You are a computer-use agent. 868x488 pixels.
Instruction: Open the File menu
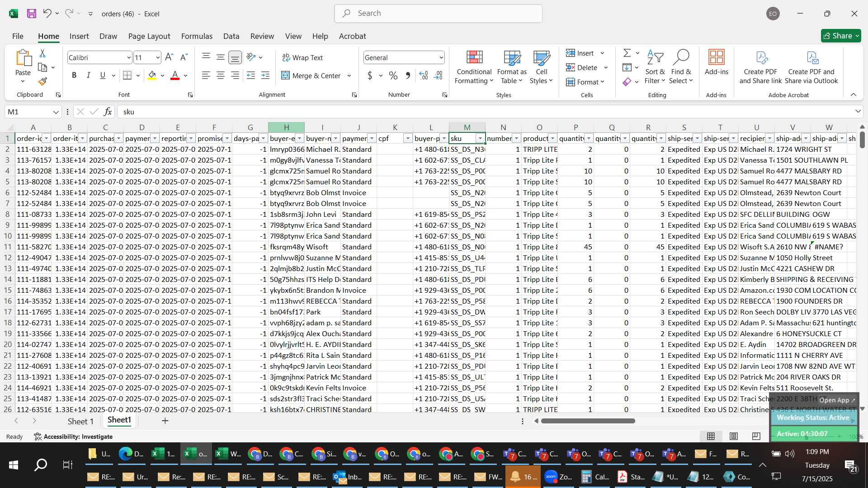pyautogui.click(x=18, y=36)
